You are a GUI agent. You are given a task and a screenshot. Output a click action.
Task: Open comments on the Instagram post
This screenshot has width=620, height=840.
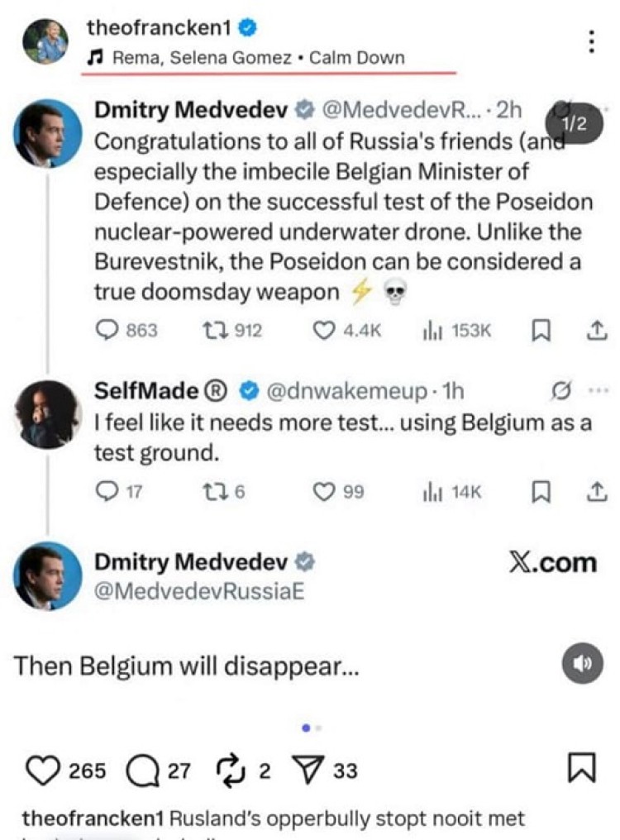141,771
